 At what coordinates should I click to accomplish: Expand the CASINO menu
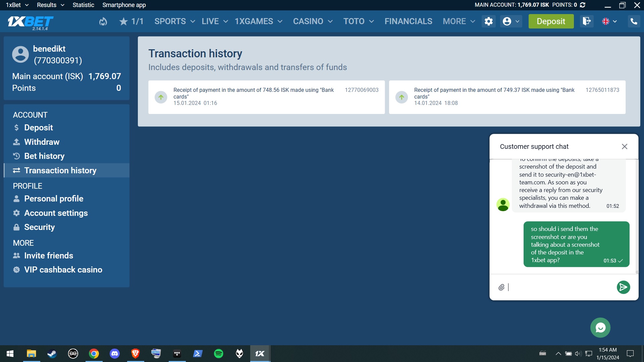point(313,21)
